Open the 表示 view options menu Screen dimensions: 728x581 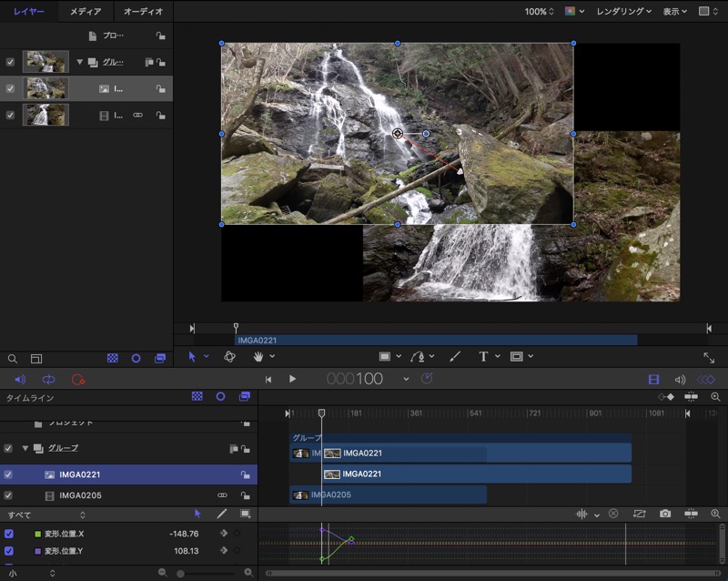tap(674, 12)
